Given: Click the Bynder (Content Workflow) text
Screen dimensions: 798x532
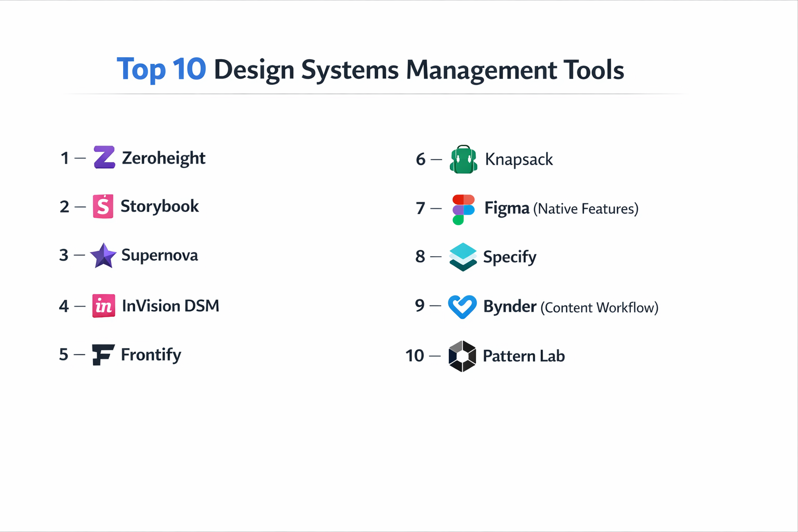Looking at the screenshot, I should [570, 307].
